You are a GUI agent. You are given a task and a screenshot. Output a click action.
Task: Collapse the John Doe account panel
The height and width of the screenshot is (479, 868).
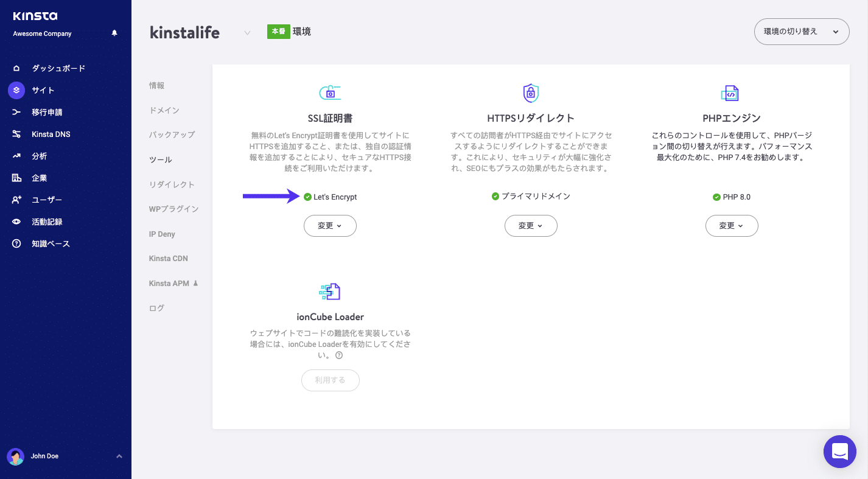(119, 455)
